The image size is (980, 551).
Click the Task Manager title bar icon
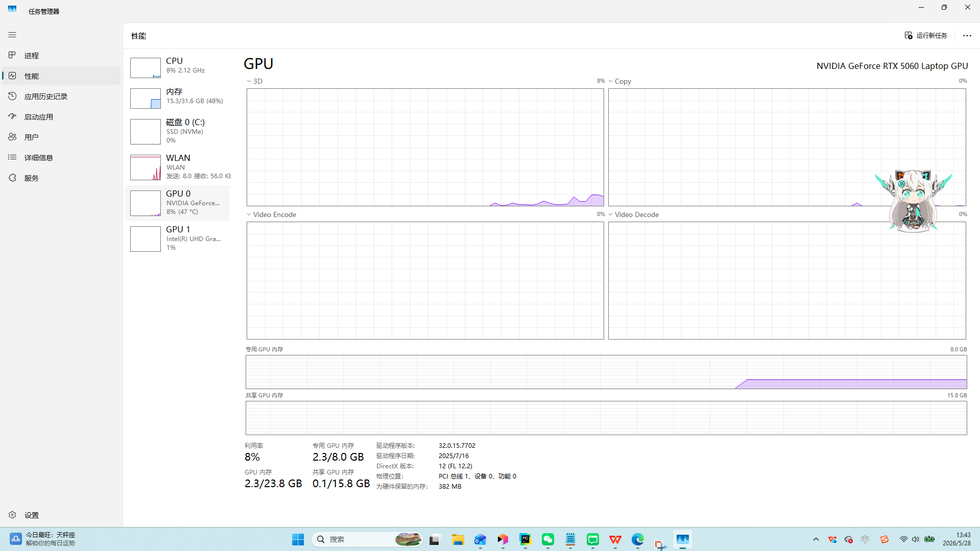pos(12,9)
